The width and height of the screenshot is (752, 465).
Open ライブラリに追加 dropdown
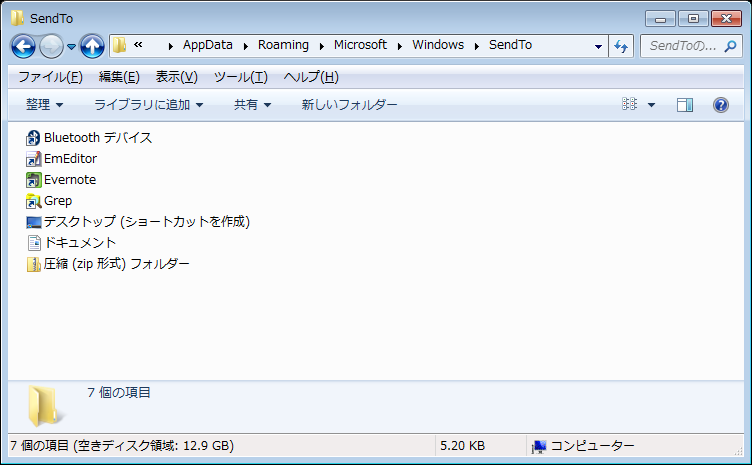(148, 105)
